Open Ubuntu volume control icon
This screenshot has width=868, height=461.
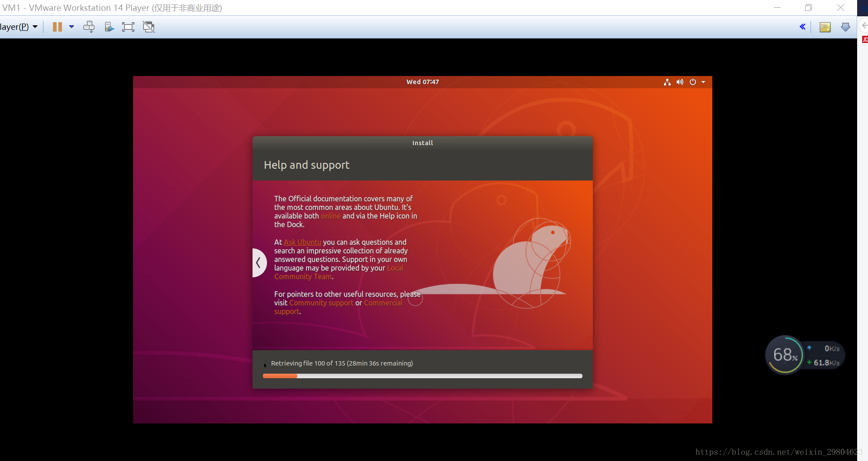(x=680, y=82)
